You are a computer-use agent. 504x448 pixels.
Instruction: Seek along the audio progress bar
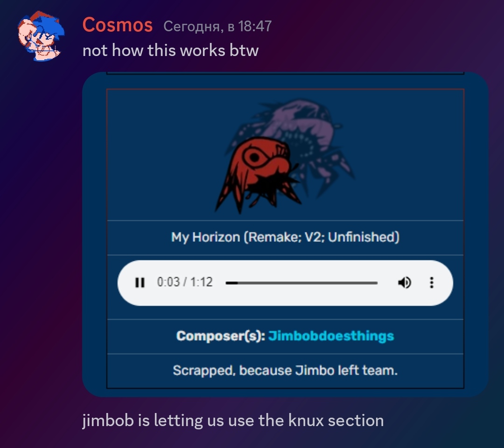coord(301,283)
